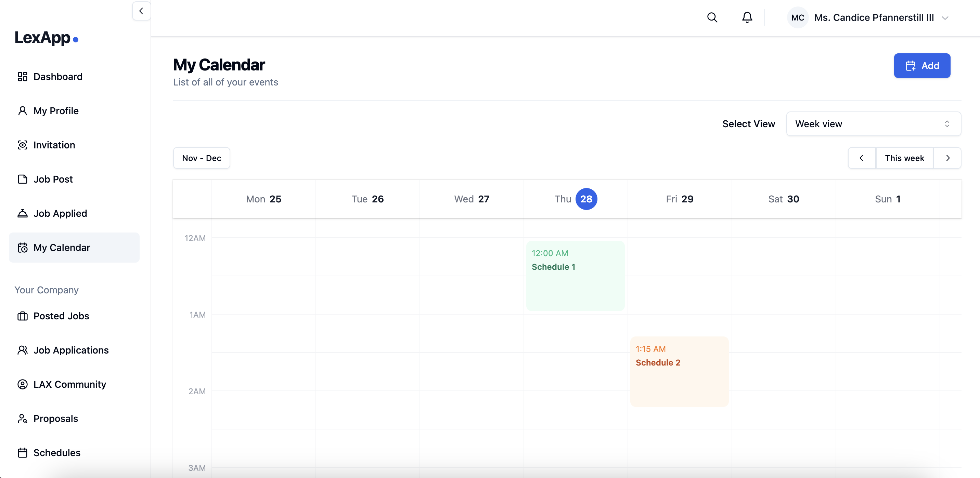Expand the user account menu chevron
Viewport: 980px width, 478px height.
pyautogui.click(x=945, y=18)
